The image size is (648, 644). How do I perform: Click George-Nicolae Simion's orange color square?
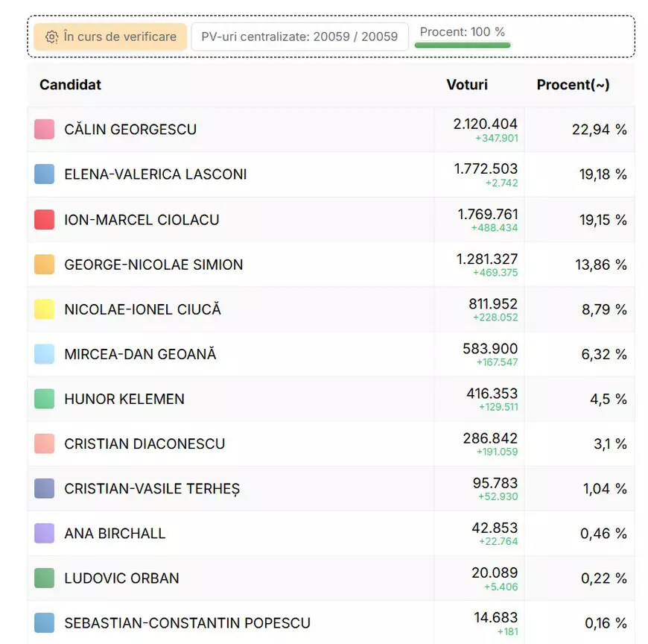point(43,264)
